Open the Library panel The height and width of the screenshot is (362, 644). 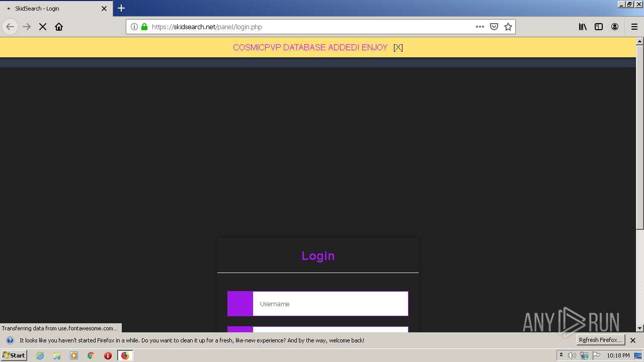(583, 27)
